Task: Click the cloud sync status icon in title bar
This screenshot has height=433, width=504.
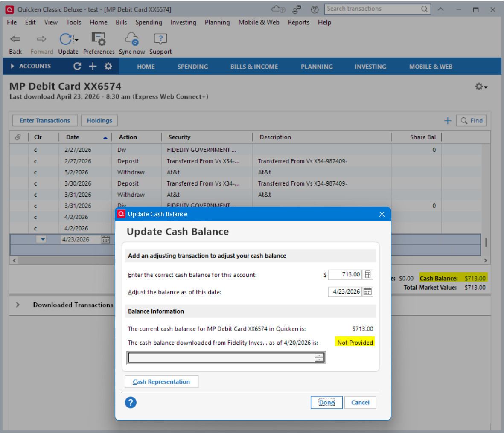Action: tap(278, 9)
